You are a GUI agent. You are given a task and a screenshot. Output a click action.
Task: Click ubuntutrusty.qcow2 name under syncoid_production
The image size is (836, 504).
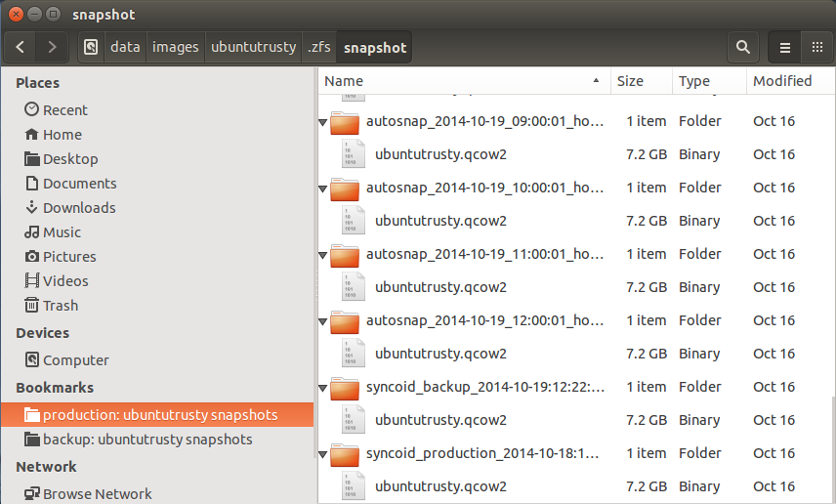440,486
